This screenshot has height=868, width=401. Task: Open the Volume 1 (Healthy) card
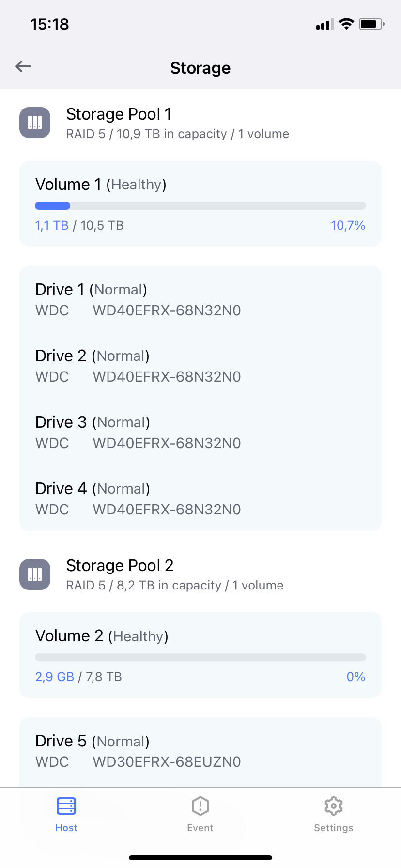pyautogui.click(x=200, y=203)
